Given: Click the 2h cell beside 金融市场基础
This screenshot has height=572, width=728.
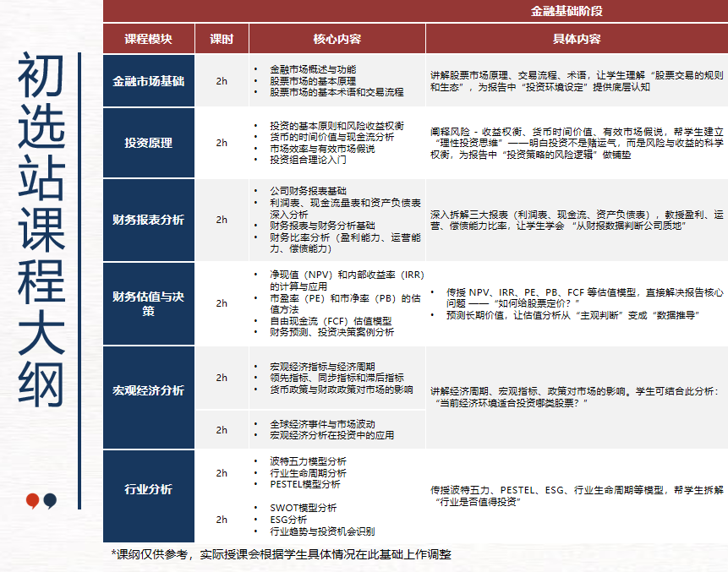Looking at the screenshot, I should 220,82.
